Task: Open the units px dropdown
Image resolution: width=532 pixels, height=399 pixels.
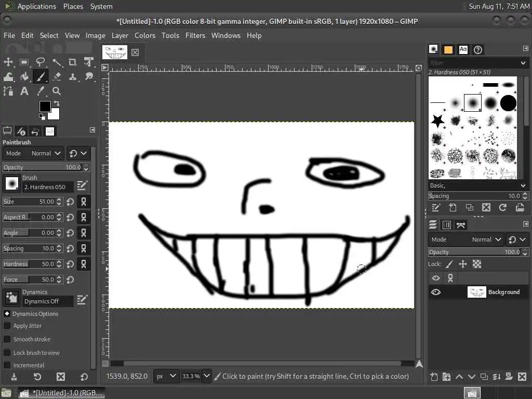Action: 166,376
